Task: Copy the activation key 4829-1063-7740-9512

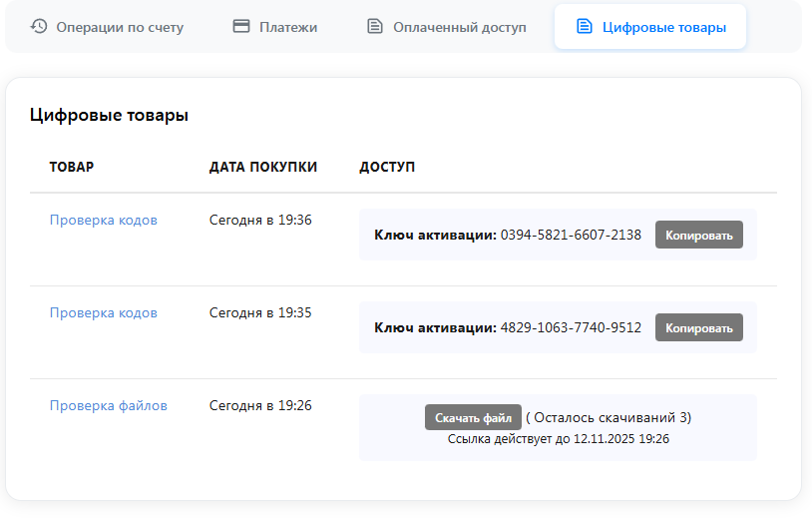Action: pos(698,328)
